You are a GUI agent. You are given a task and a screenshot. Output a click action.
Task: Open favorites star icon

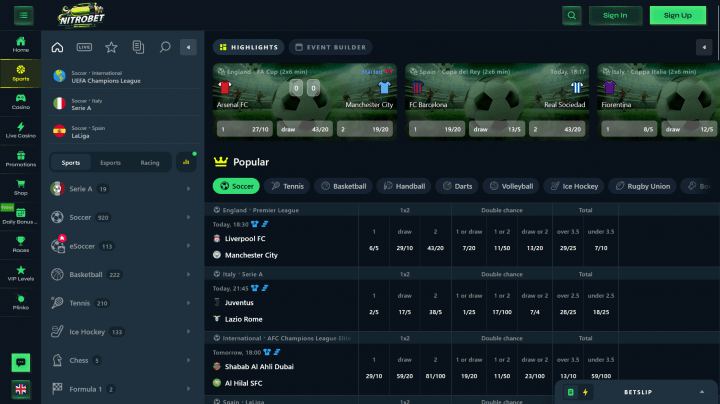111,47
